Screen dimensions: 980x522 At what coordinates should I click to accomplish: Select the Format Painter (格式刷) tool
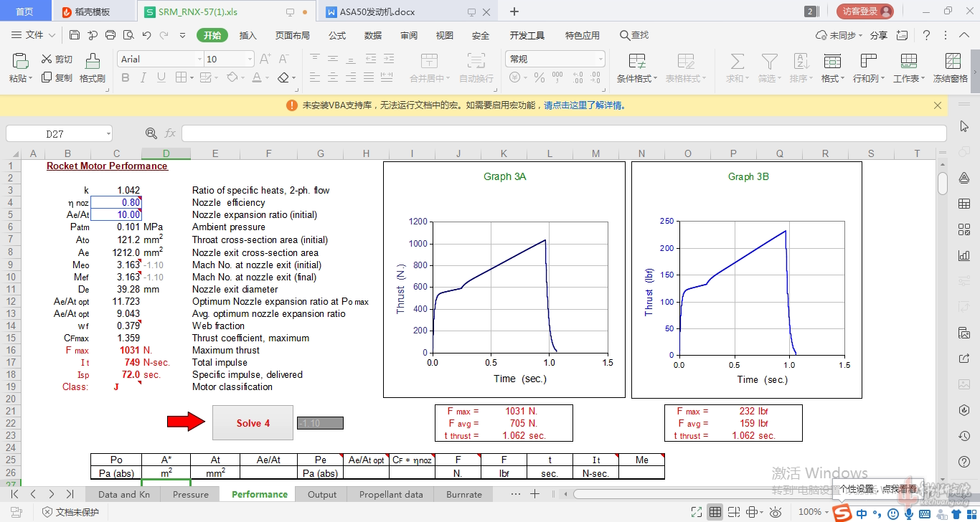pos(93,68)
